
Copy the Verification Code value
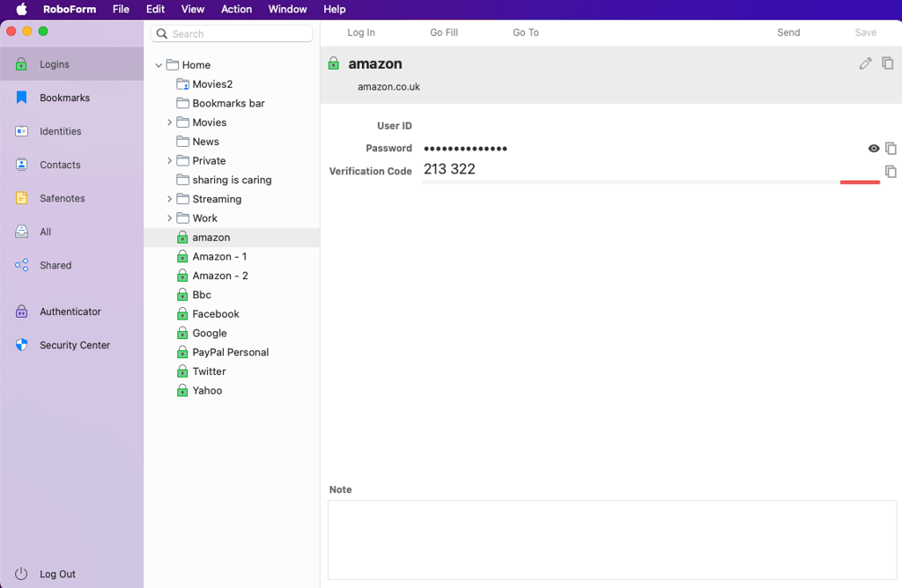[891, 172]
